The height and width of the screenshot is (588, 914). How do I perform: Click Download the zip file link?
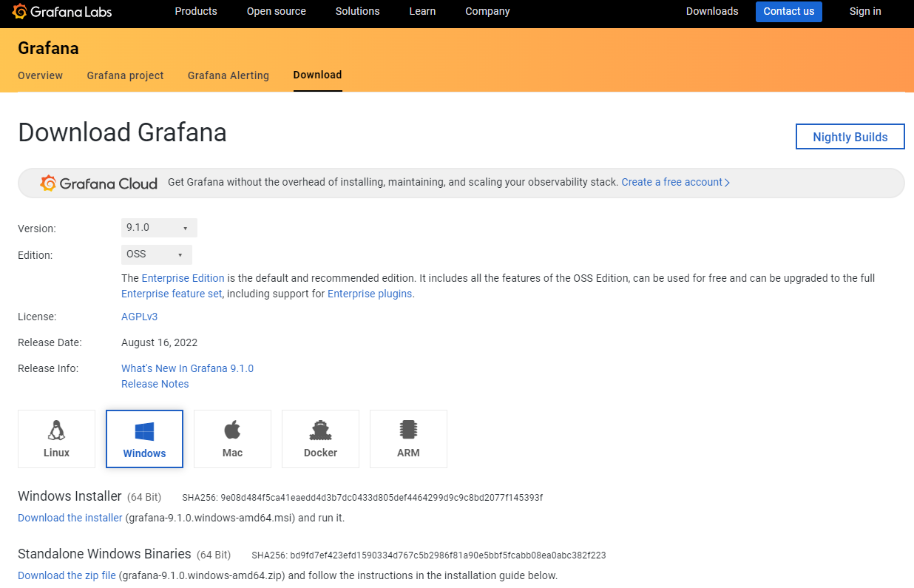(x=67, y=575)
